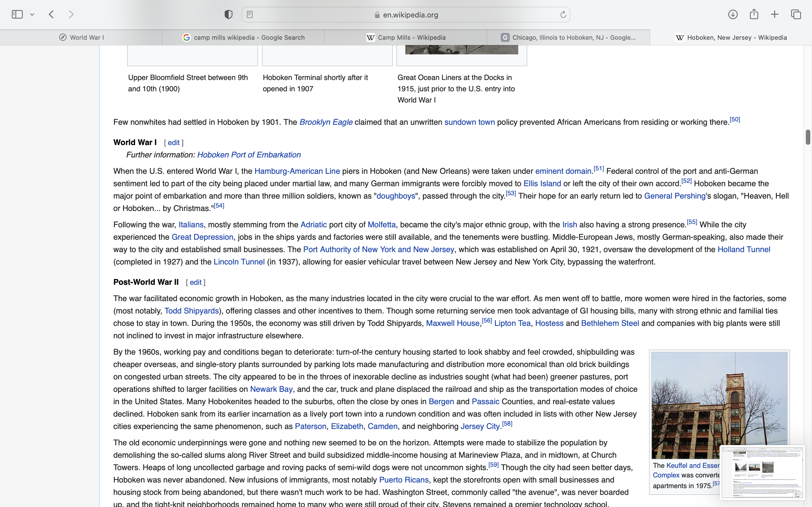Reload the page with the refresh icon
The width and height of the screenshot is (812, 507).
(563, 14)
